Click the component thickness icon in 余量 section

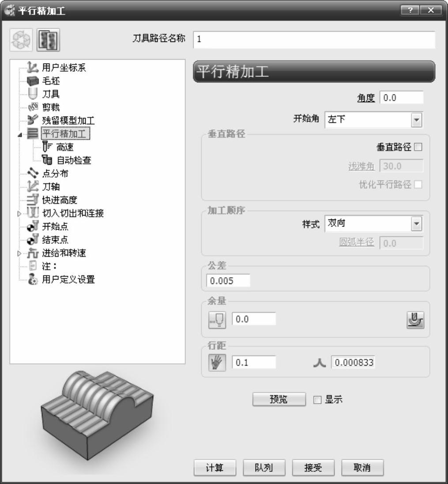pos(415,320)
